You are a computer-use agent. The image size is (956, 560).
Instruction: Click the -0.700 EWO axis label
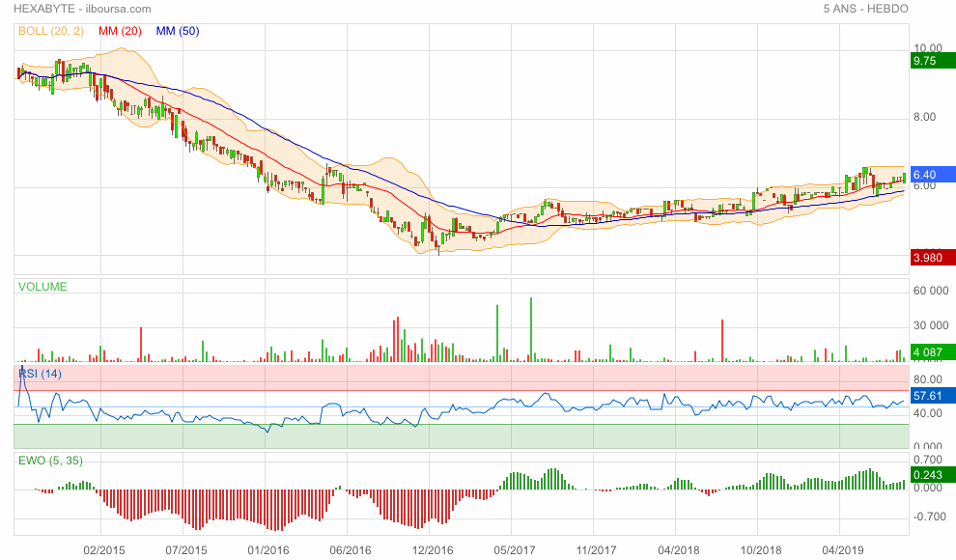pyautogui.click(x=929, y=517)
